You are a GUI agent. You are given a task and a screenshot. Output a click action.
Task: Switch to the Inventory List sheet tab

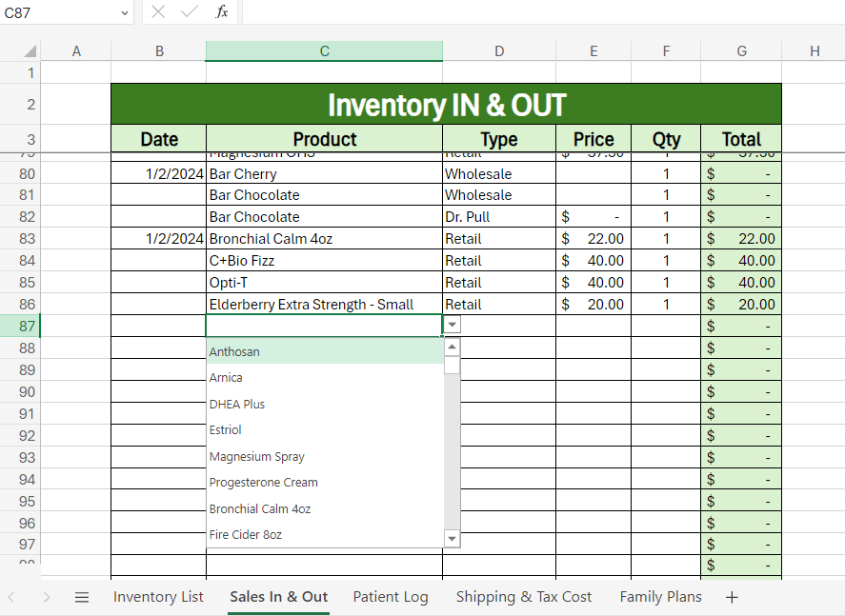tap(158, 597)
